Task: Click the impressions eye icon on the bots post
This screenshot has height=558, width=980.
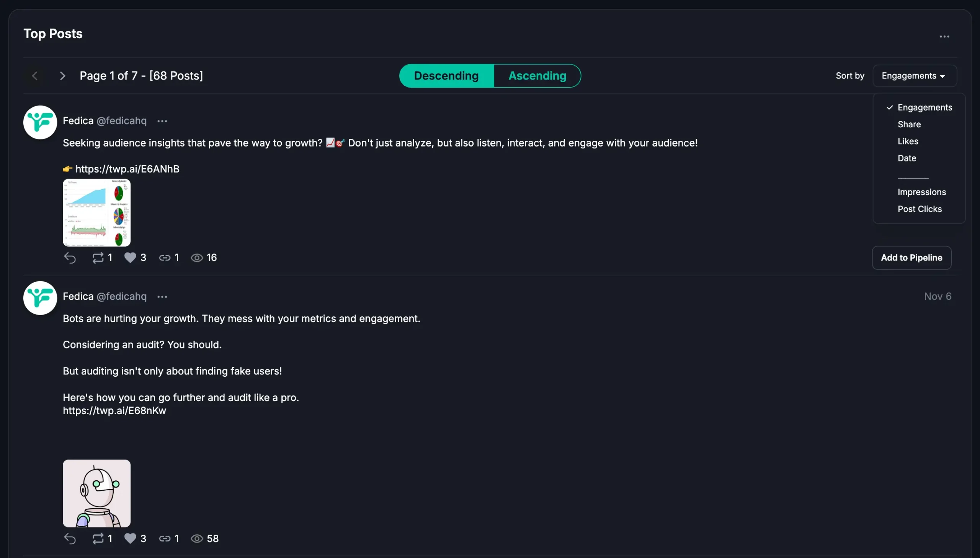Action: (x=197, y=538)
